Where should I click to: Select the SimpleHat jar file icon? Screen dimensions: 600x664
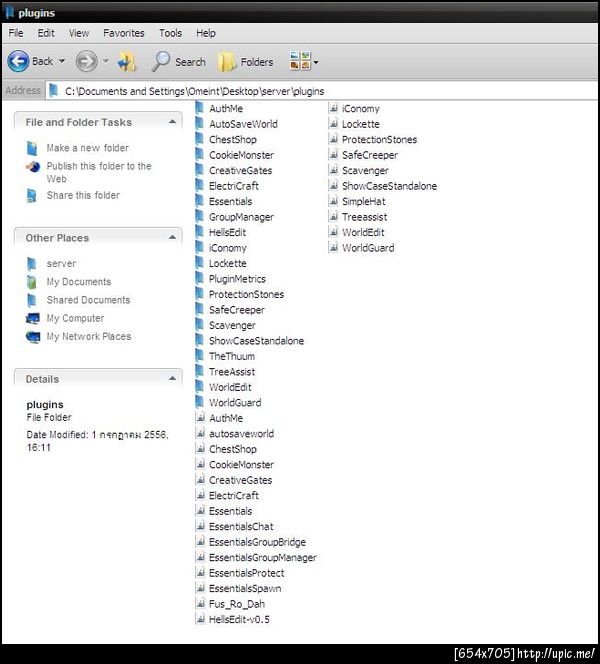coord(333,201)
